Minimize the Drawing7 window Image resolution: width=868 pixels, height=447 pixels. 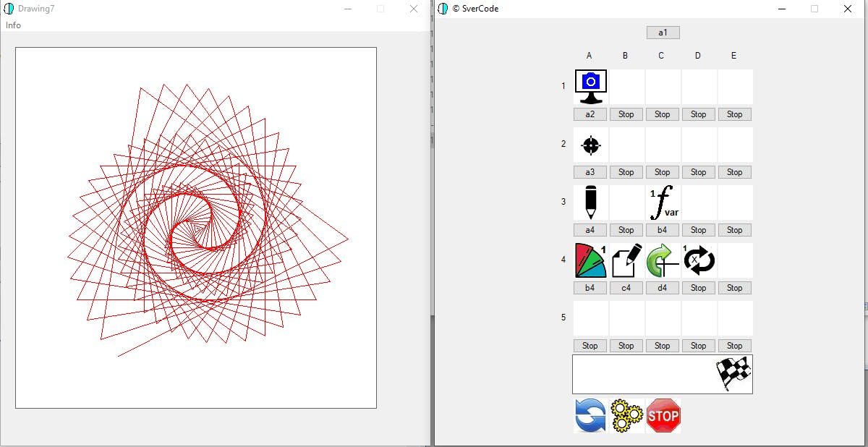(347, 9)
